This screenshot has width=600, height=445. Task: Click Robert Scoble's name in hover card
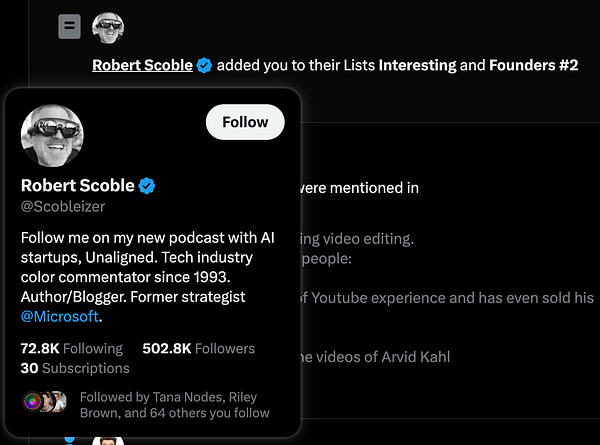(77, 185)
